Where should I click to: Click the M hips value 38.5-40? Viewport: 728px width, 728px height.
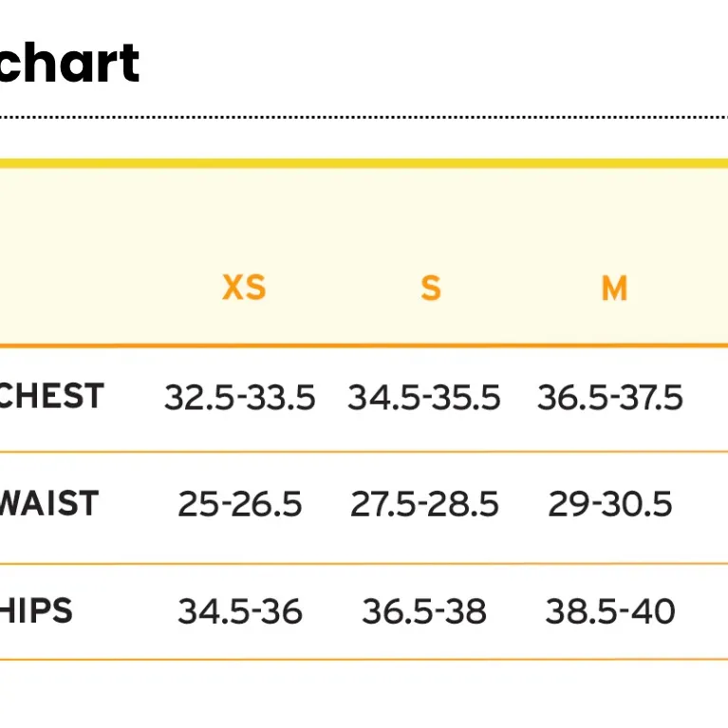(609, 611)
